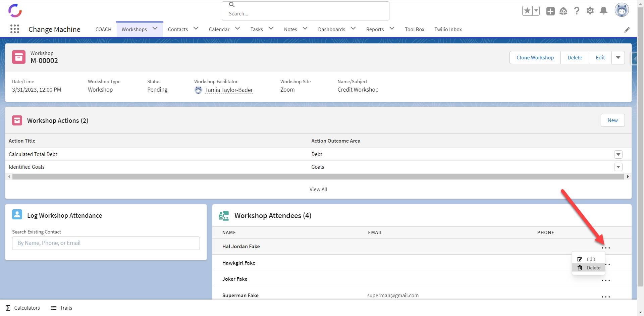
Task: Open the Workshop Actions (2) related list
Action: pos(58,120)
